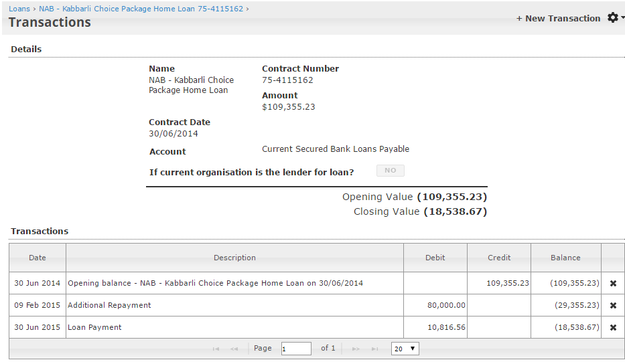Open the NAB - Kabbarli Choice Package breadcrumb
The height and width of the screenshot is (364, 625).
(x=141, y=8)
